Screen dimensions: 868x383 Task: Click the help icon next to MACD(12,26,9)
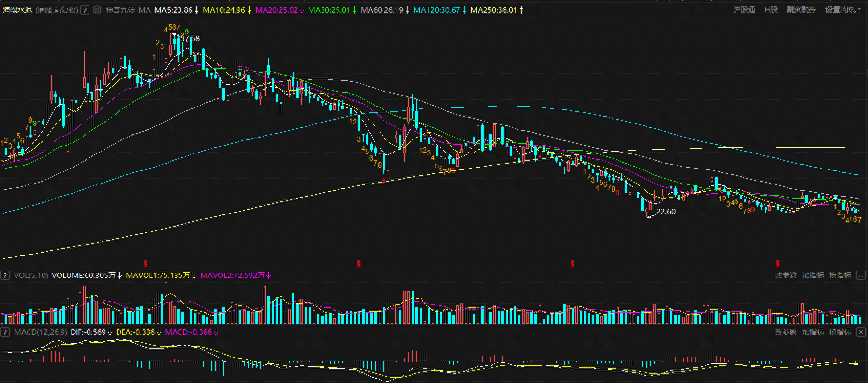pyautogui.click(x=5, y=332)
